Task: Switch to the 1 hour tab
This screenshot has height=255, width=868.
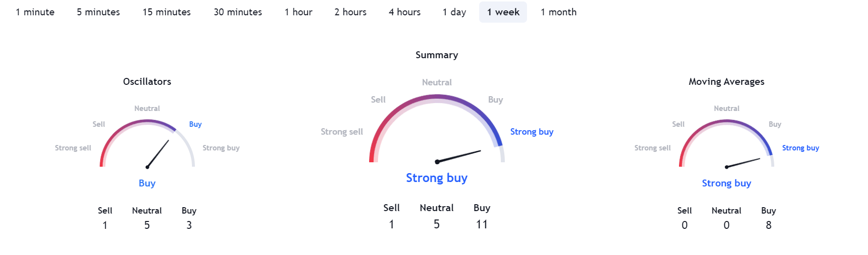Action: (298, 12)
